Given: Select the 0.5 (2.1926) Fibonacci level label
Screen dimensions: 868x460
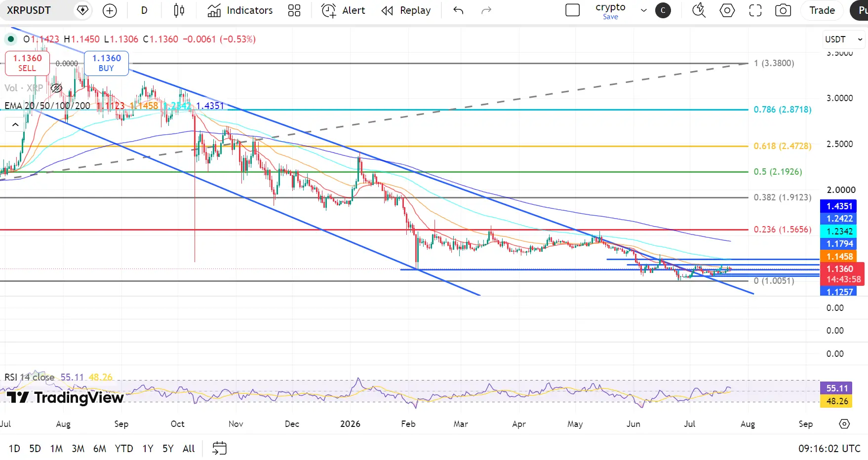Looking at the screenshot, I should pyautogui.click(x=778, y=172).
